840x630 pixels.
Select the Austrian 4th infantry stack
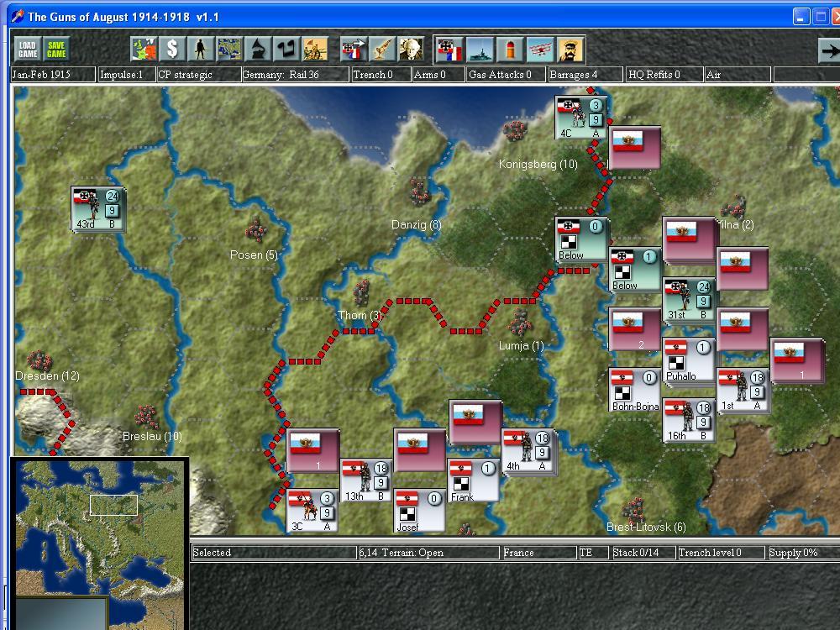528,450
